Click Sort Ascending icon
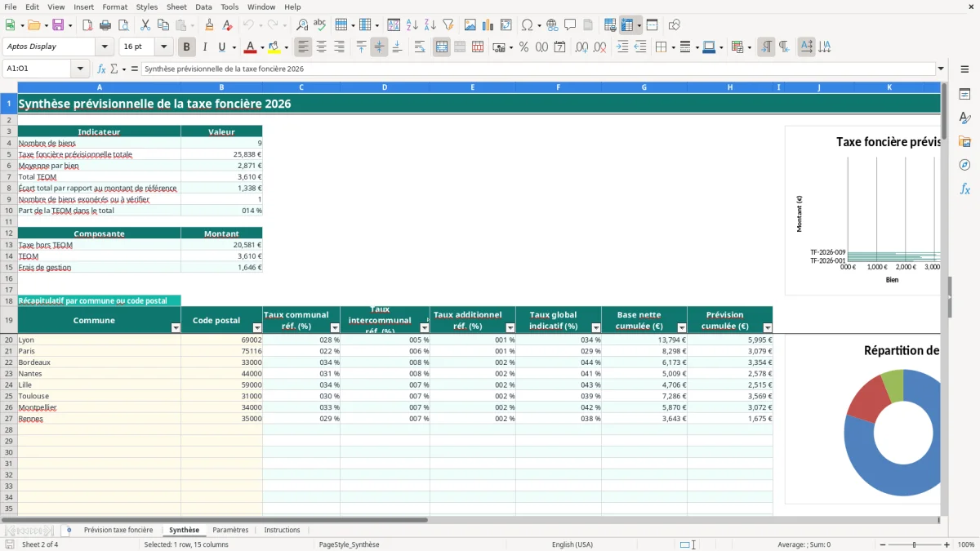This screenshot has width=980, height=551. tap(412, 25)
